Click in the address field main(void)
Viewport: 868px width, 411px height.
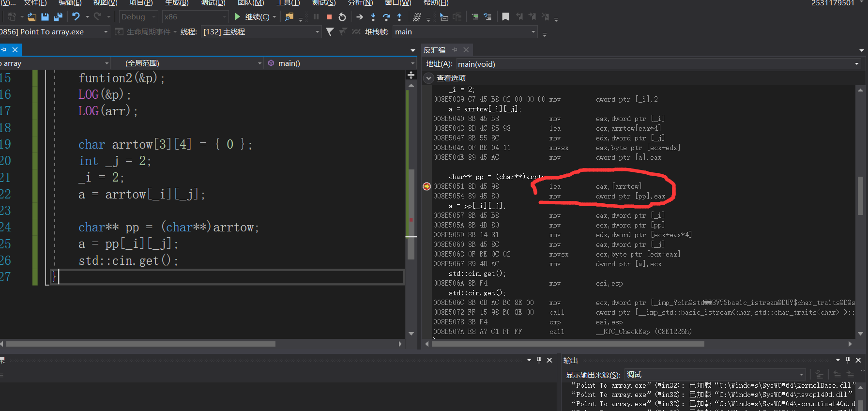click(x=654, y=64)
